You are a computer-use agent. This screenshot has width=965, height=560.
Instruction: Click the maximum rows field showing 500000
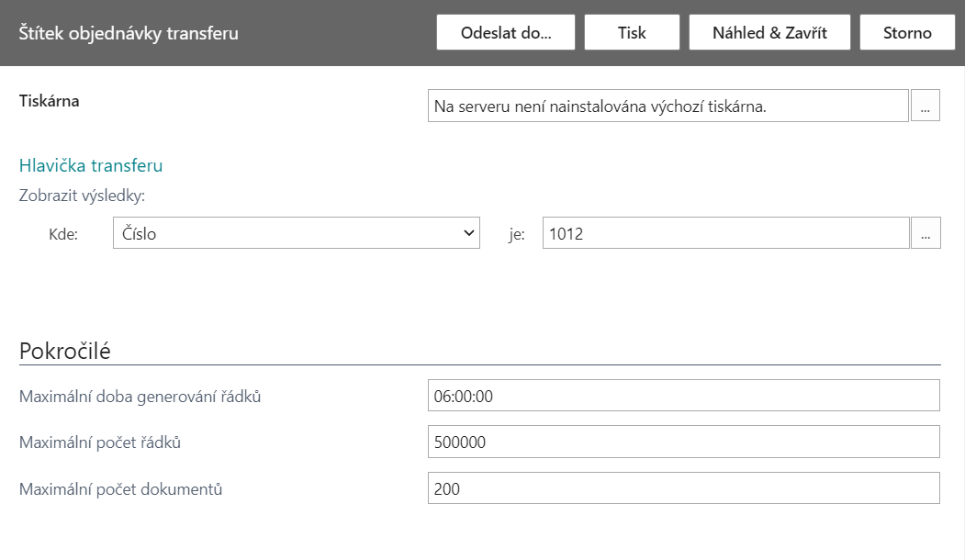(x=684, y=442)
